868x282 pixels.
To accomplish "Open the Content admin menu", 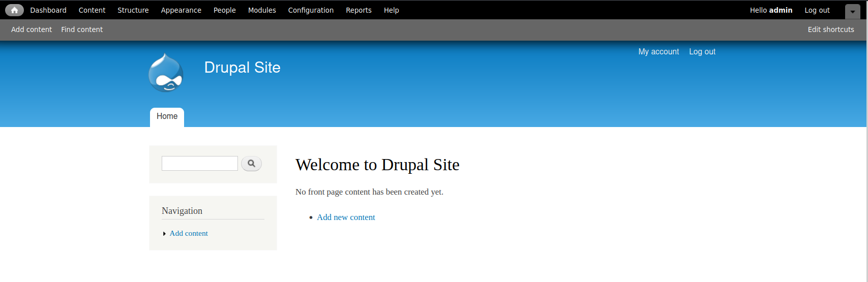I will coord(92,10).
